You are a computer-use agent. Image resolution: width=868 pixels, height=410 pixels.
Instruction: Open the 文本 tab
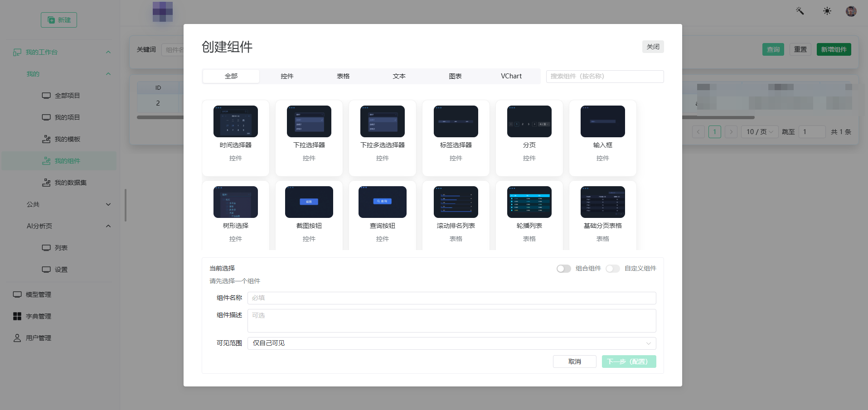pos(399,76)
